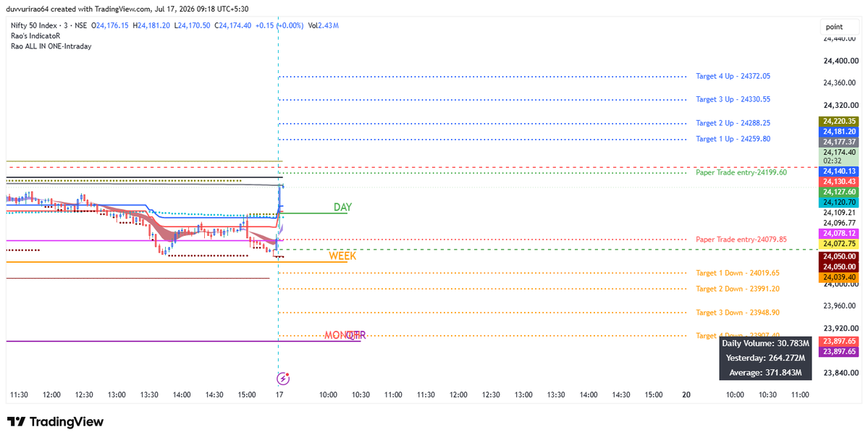Viewport: 868px width, 440px height.
Task: Click the red 24,130.43 price tag
Action: [x=839, y=182]
